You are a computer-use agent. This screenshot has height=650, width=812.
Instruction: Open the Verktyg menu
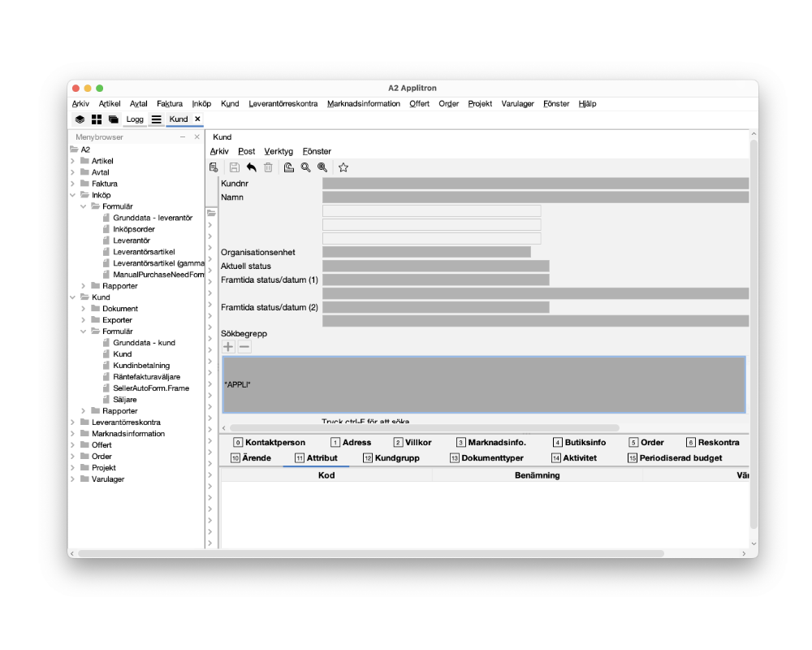pyautogui.click(x=279, y=151)
